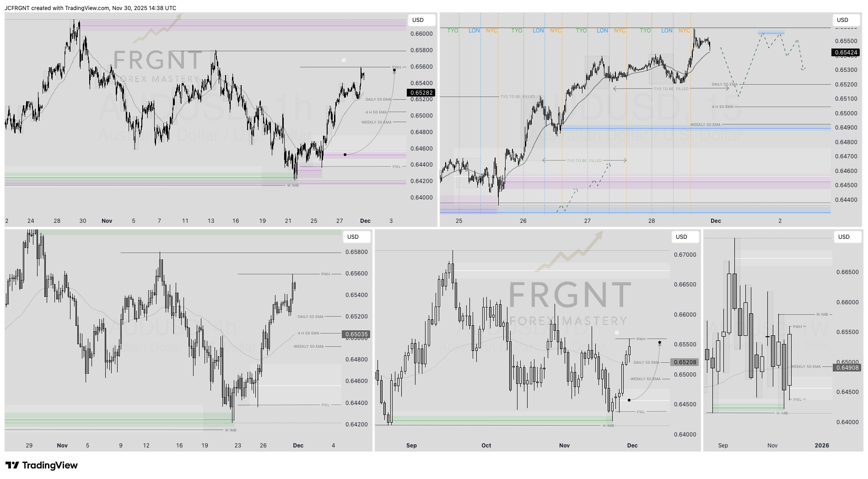Screen dimensions: 868x479
Task: Click DAILY 50 EMA label on 15-minute chart
Action: point(724,85)
